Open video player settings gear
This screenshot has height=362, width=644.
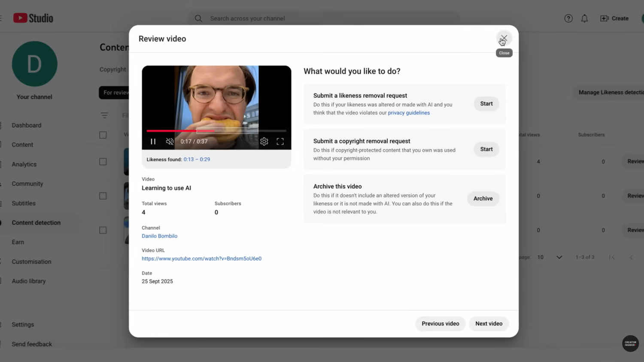tap(264, 142)
